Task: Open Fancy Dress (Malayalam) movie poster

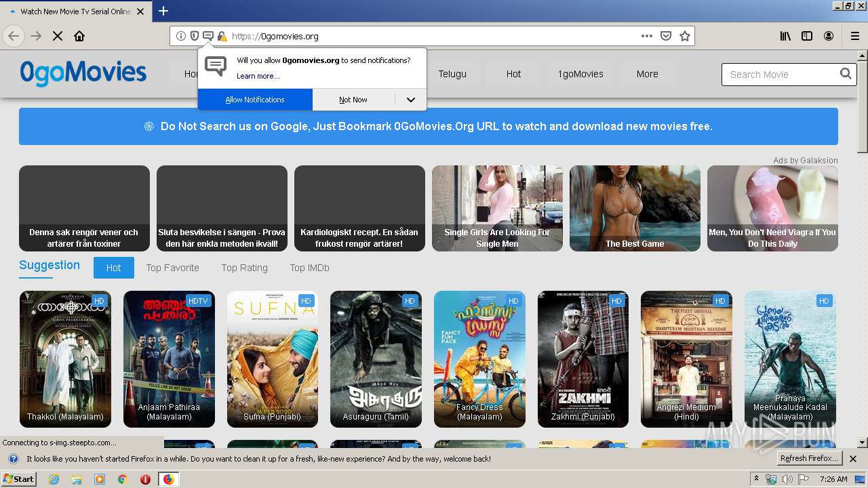Action: pyautogui.click(x=479, y=359)
